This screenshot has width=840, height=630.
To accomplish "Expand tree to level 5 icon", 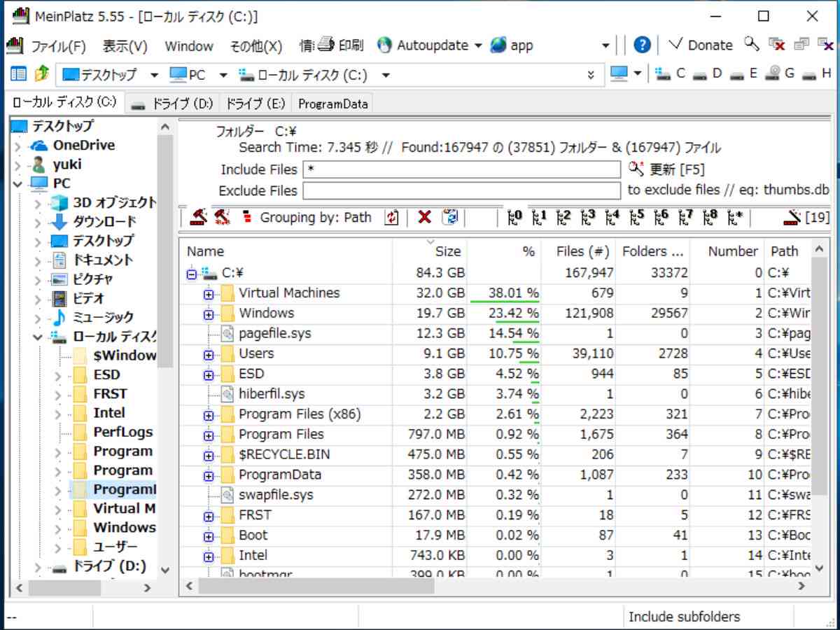I will [637, 217].
